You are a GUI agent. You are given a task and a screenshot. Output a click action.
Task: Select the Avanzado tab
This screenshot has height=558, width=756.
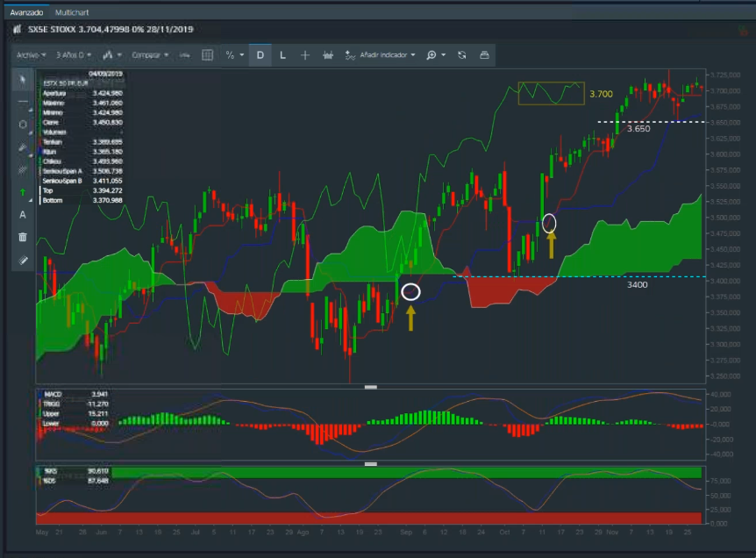26,13
